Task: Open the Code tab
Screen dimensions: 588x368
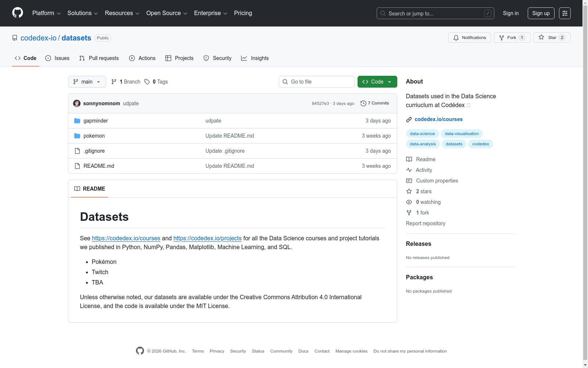Action: pos(26,58)
